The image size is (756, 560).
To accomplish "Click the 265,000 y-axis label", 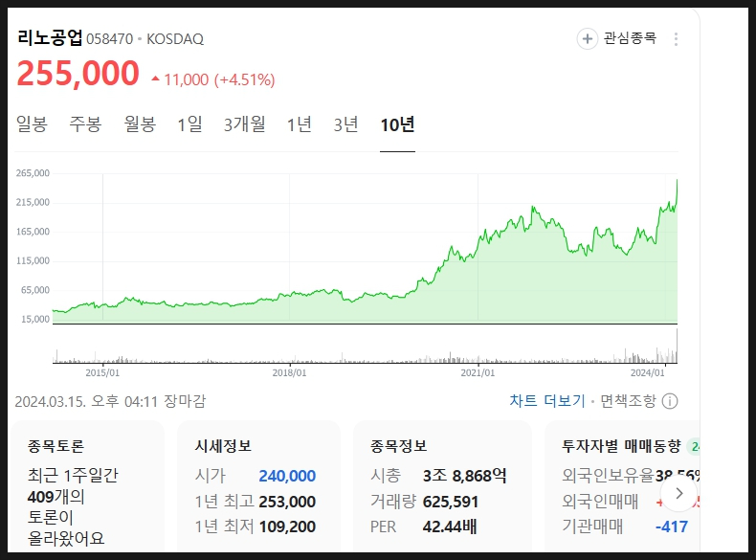I will coord(33,173).
